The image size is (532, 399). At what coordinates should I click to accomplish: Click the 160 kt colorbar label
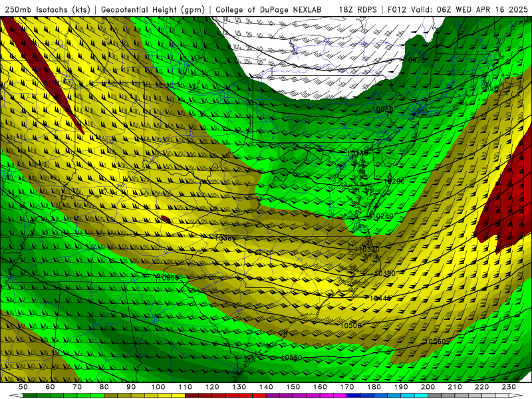(320, 387)
